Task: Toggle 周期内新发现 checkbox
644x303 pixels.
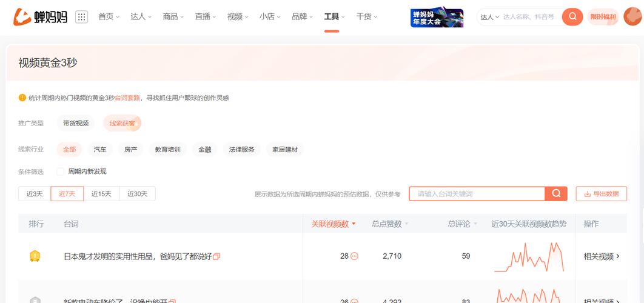Action: 61,171
